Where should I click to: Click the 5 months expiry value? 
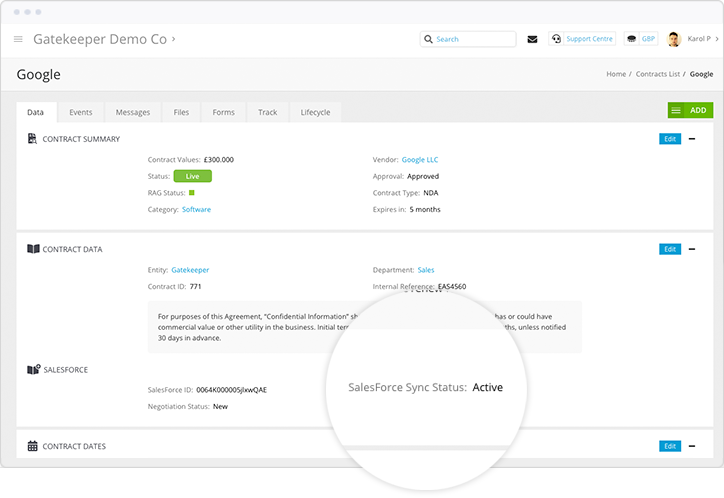(425, 210)
